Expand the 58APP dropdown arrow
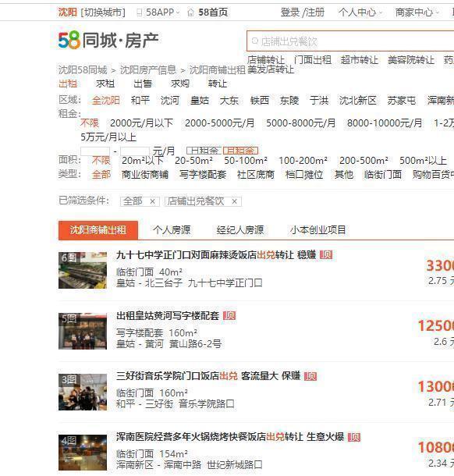454x476 pixels. (x=178, y=13)
